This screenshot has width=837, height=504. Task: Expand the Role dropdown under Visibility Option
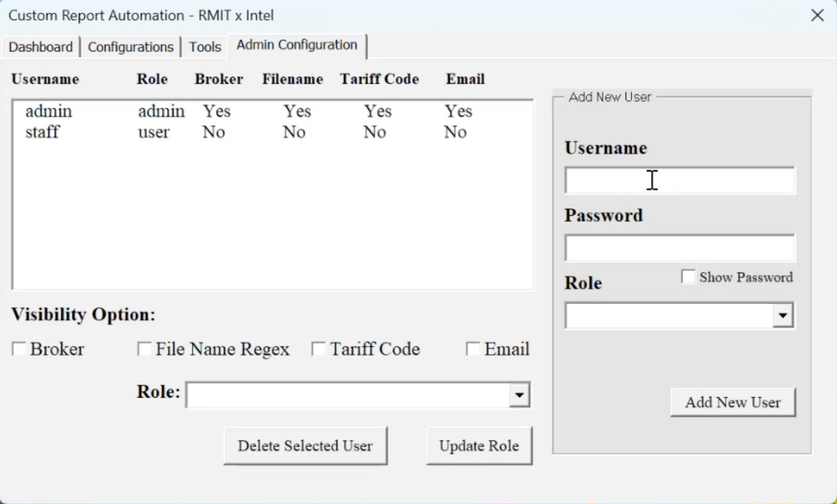(x=519, y=395)
